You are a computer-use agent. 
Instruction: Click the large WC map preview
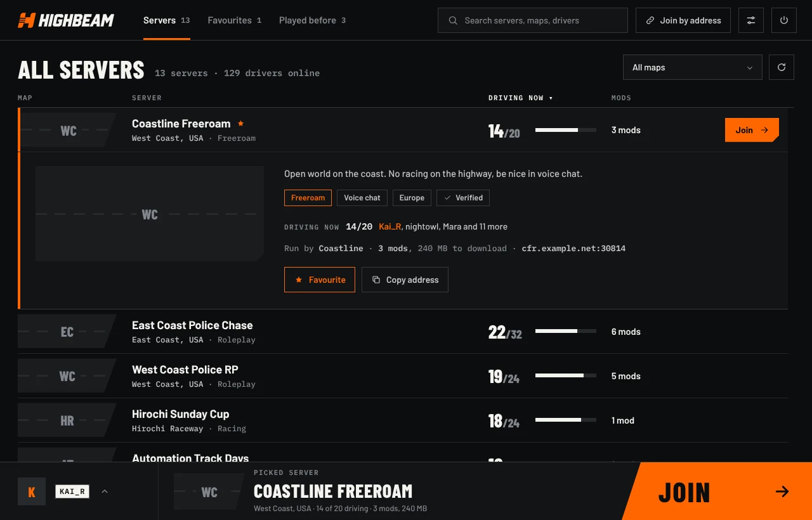click(150, 214)
